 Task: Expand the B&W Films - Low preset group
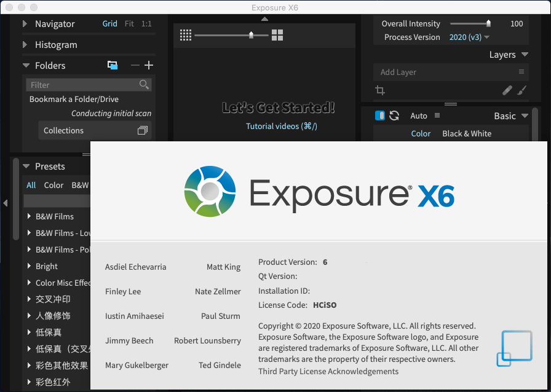click(x=30, y=232)
